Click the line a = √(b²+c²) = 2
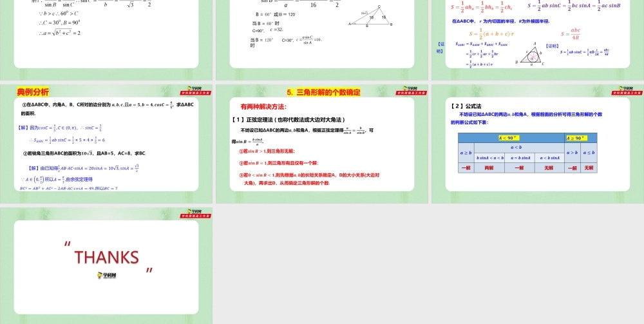 (60, 32)
